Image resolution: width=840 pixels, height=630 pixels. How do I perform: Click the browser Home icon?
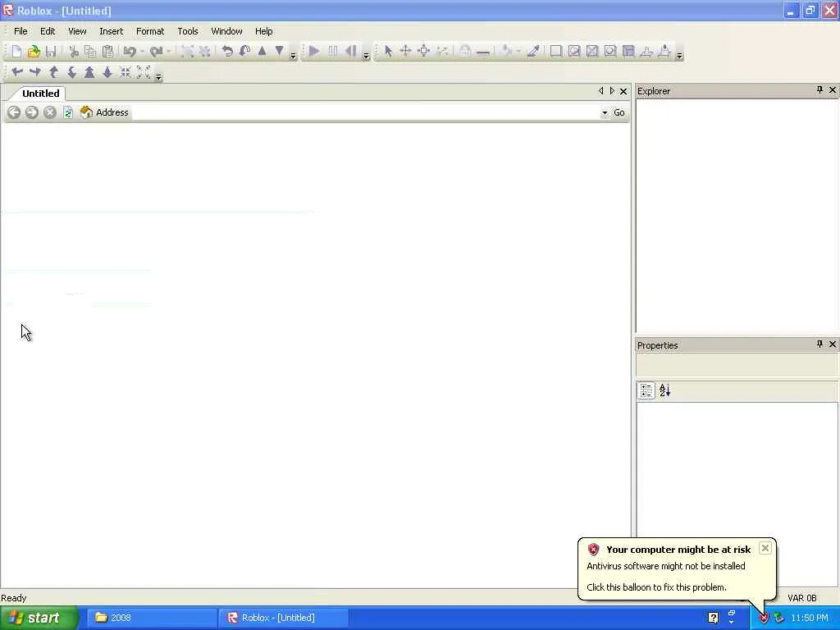[x=86, y=112]
